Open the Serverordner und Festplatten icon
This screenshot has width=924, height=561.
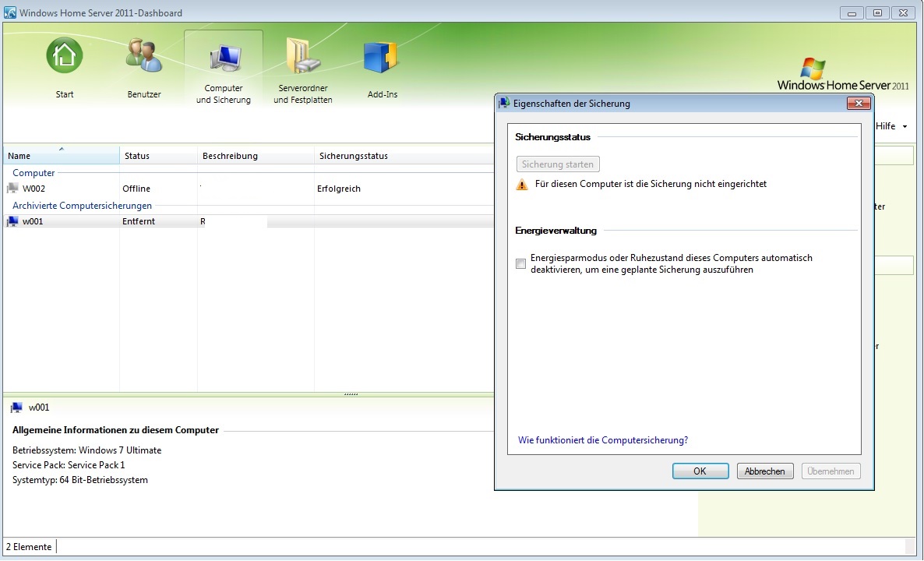[303, 55]
